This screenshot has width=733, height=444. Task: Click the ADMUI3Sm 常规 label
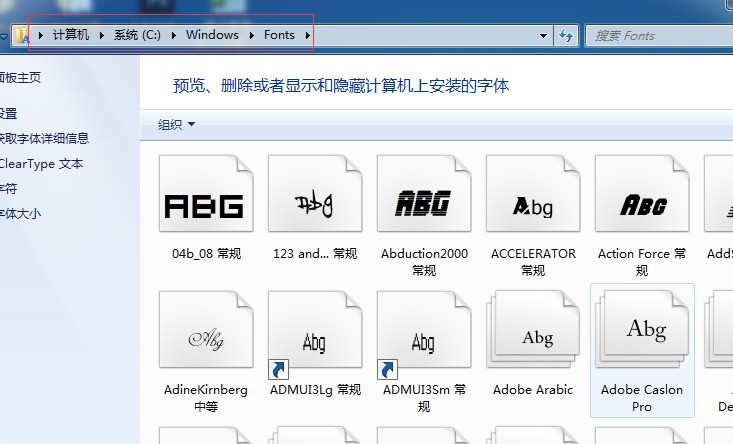[x=424, y=398]
